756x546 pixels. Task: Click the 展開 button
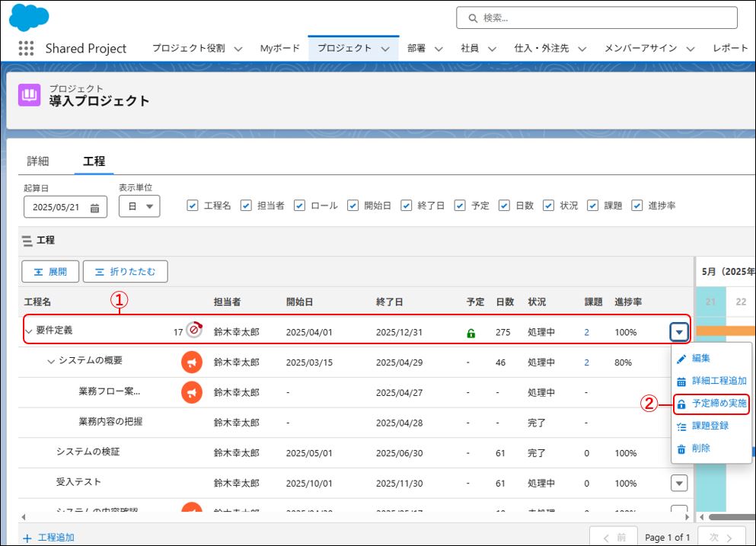(x=50, y=272)
